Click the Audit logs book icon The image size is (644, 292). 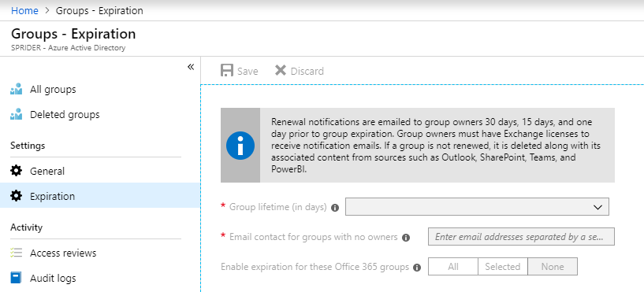[x=16, y=278]
